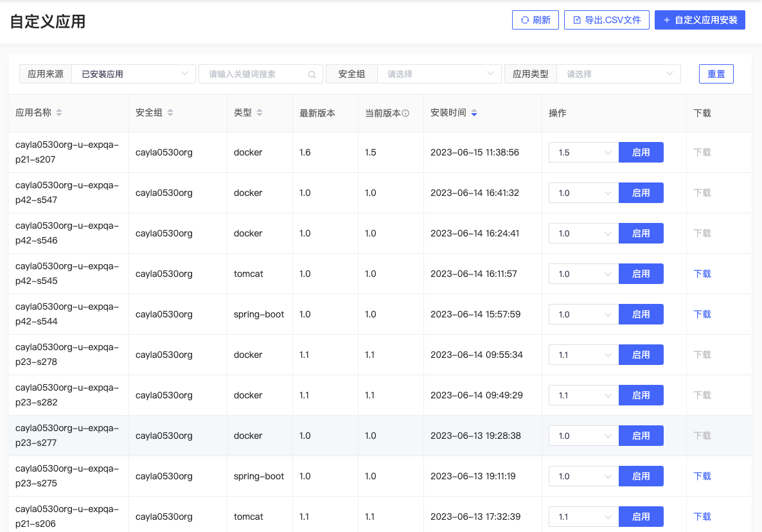Viewport: 762px width, 532px height.
Task: Click the 当前版本 info icon
Action: click(405, 113)
